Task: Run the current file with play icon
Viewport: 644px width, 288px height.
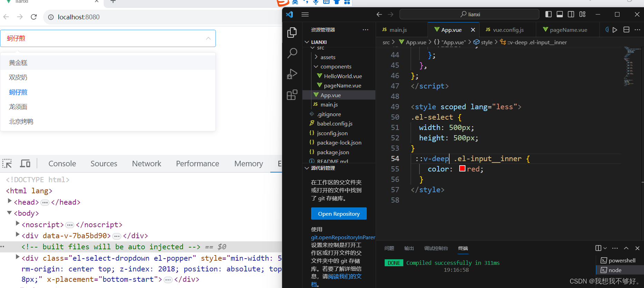Action: coord(615,30)
